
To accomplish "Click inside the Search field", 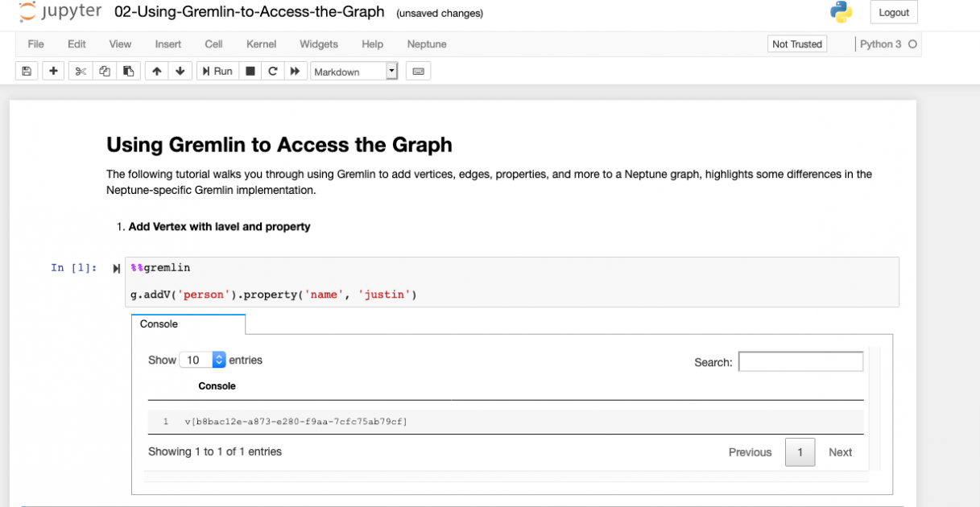I will click(800, 361).
